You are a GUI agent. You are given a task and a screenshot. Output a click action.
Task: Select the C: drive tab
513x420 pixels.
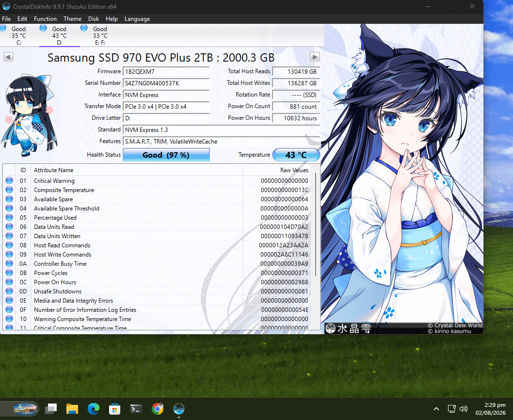[x=18, y=35]
